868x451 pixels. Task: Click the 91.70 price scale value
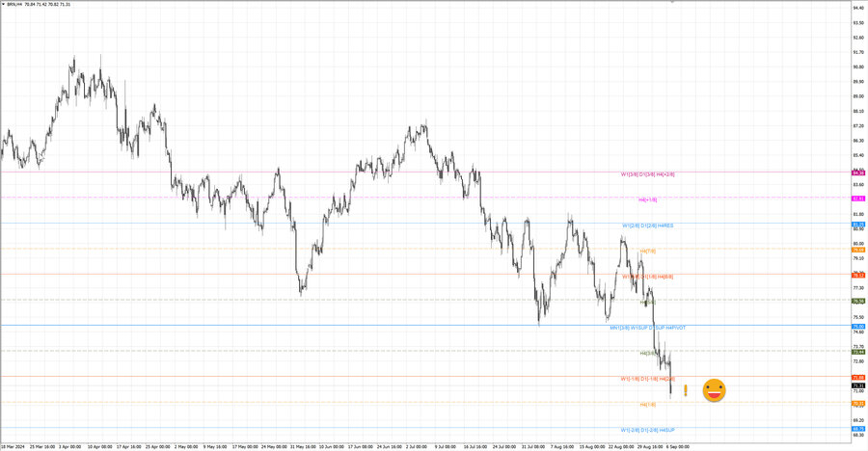(x=858, y=52)
